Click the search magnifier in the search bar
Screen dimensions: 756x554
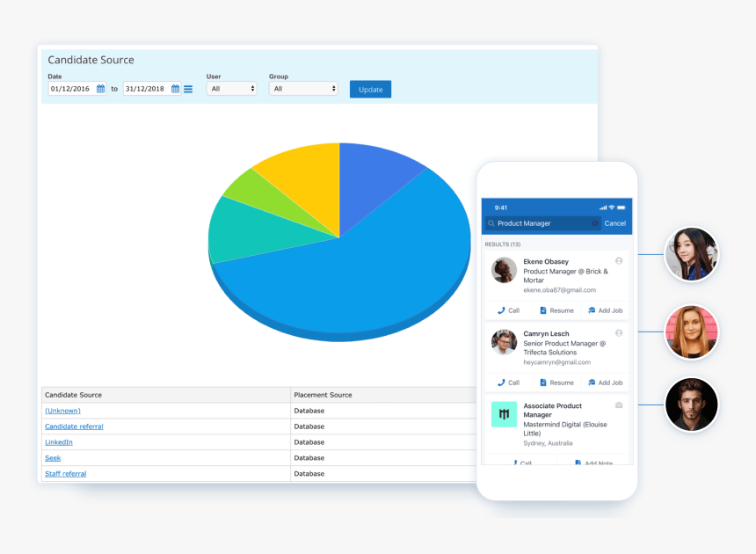pos(491,223)
